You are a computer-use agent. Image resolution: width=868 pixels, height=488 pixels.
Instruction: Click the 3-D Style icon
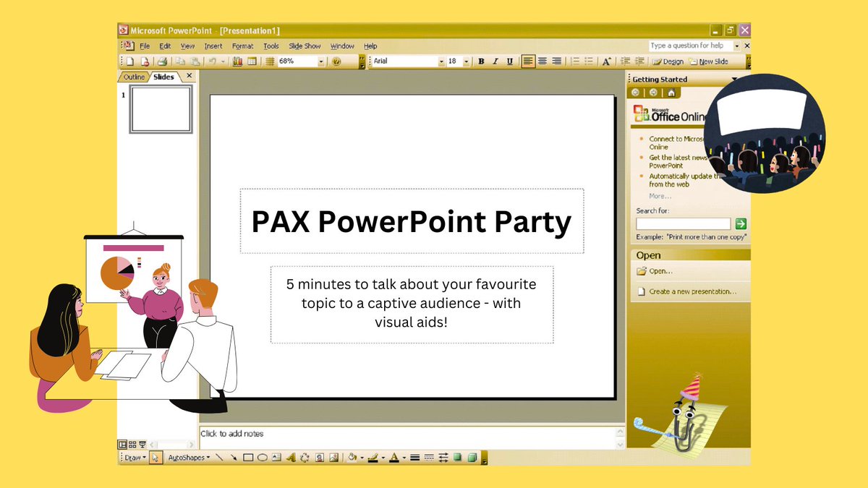click(472, 458)
